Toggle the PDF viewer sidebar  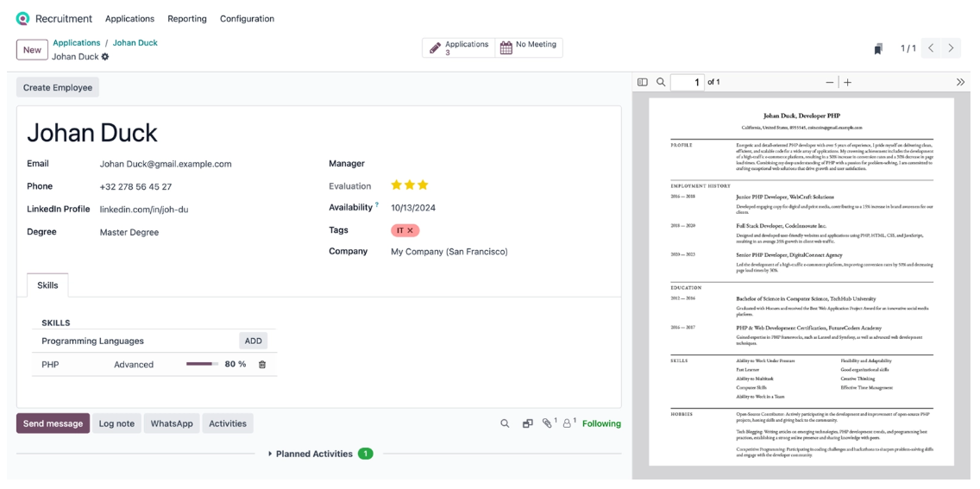pyautogui.click(x=643, y=82)
